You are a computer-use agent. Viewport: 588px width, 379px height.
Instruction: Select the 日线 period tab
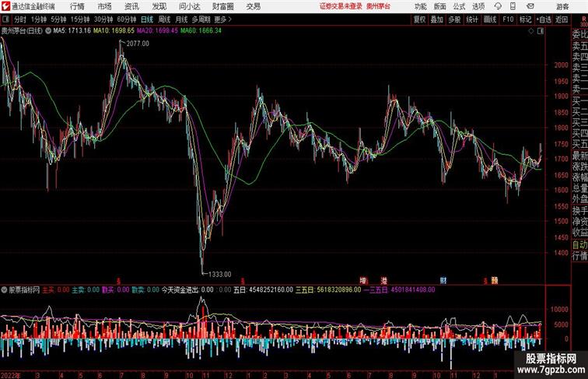[147, 19]
